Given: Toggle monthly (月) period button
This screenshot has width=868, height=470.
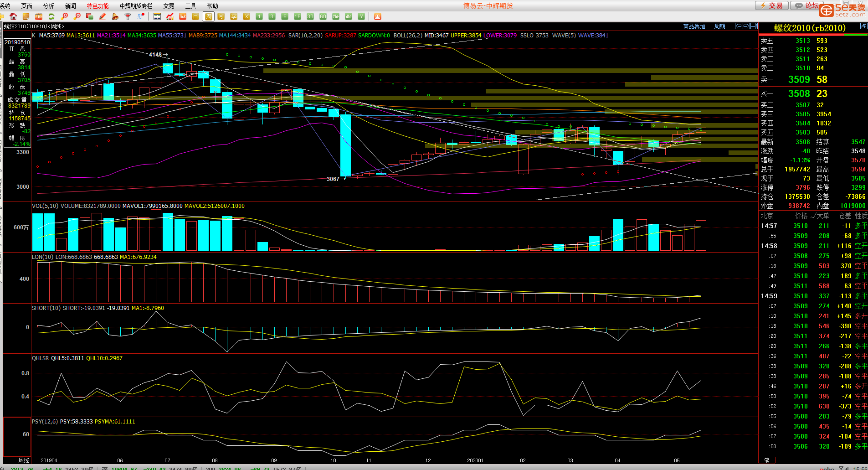Looking at the screenshot, I should (221, 16).
